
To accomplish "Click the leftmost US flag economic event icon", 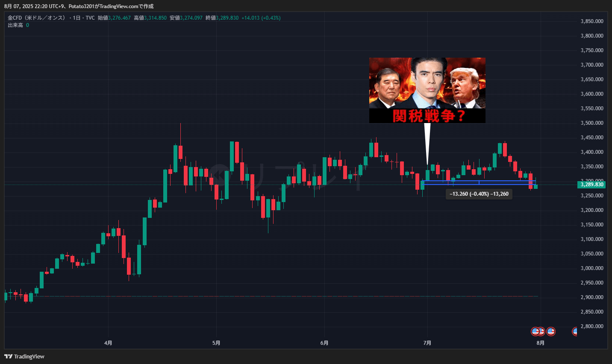I will (535, 331).
